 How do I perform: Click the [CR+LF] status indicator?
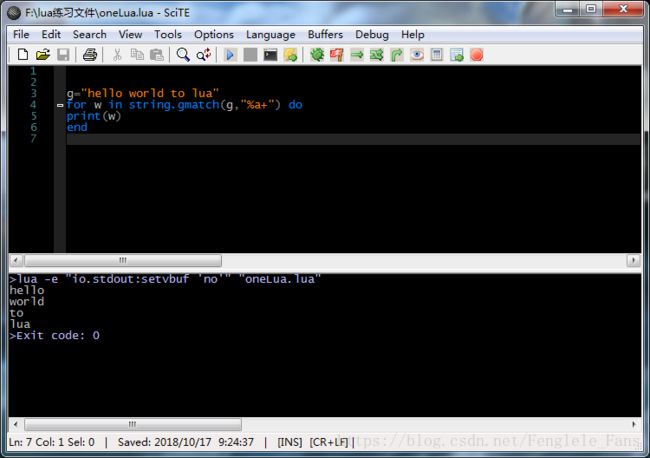tap(329, 442)
